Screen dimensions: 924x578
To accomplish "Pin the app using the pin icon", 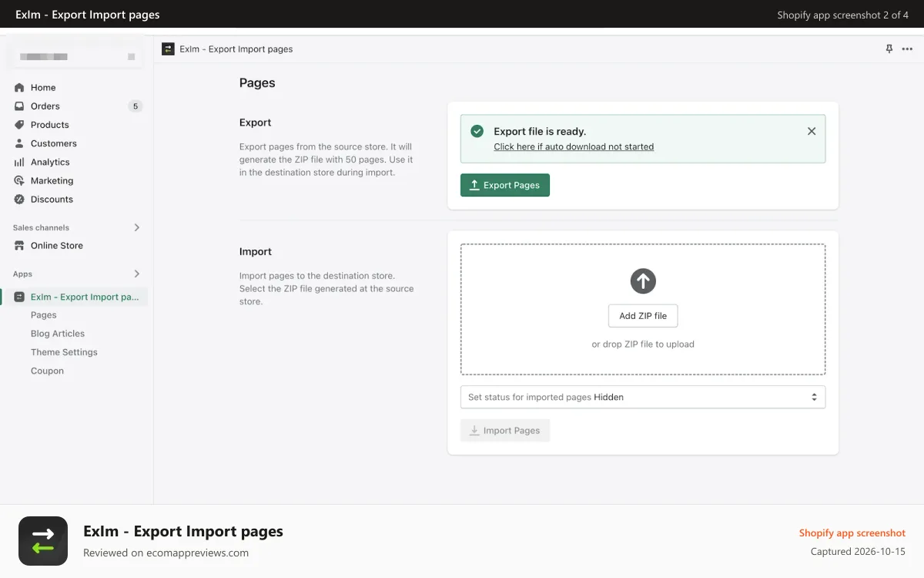I will pos(889,49).
